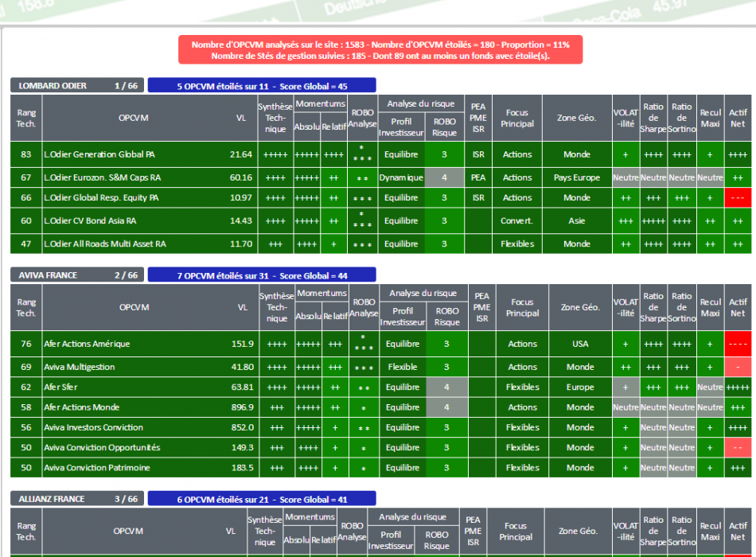
Task: Click Rang Tech. value 76
Action: click(x=26, y=344)
